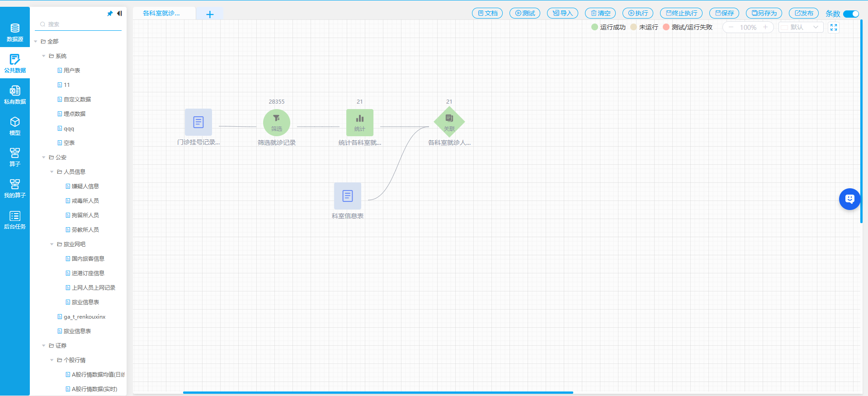Switch to the 各科室就诊 tab
Screen dimensions: 868x396
161,14
